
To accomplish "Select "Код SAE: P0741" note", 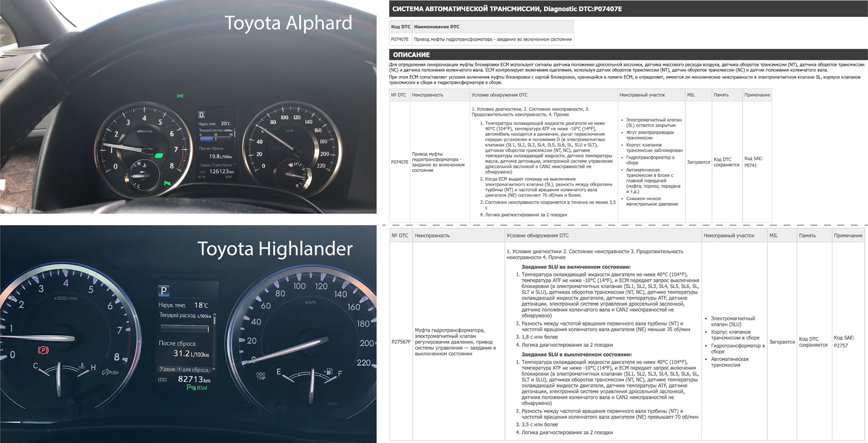I will (754, 162).
